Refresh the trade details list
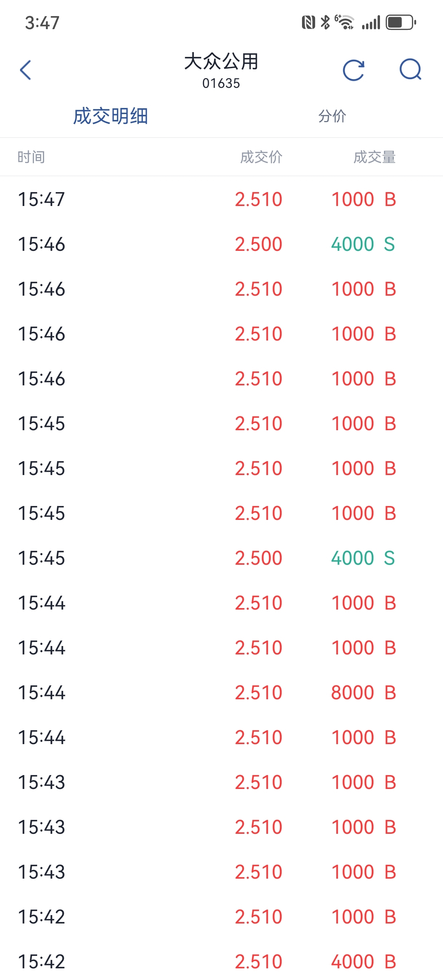This screenshot has height=980, width=443. [354, 70]
